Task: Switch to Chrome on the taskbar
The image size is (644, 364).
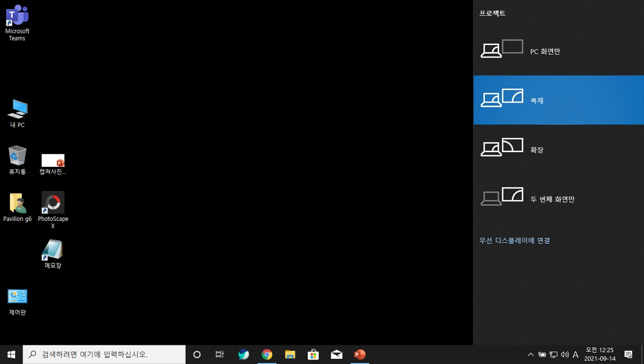Action: [267, 354]
